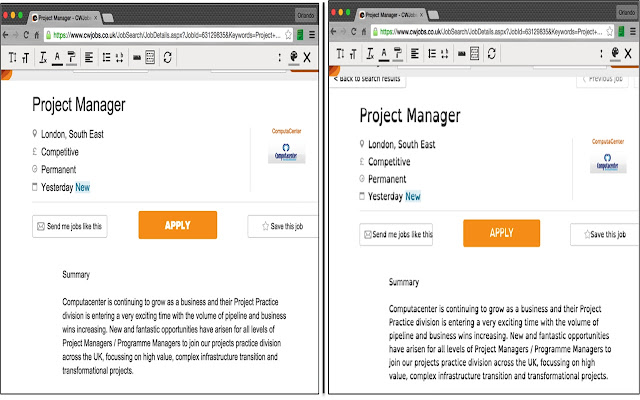Click the page layout icon in left window toolbar
This screenshot has width=640, height=400.
coord(150,57)
